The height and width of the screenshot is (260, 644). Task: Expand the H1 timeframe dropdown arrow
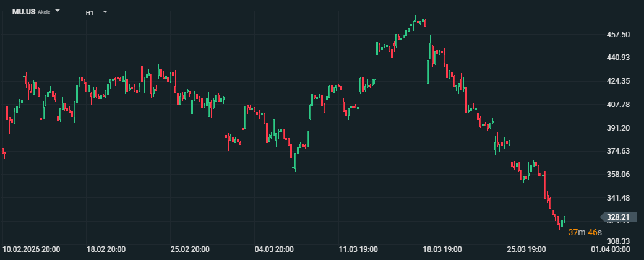tap(105, 12)
